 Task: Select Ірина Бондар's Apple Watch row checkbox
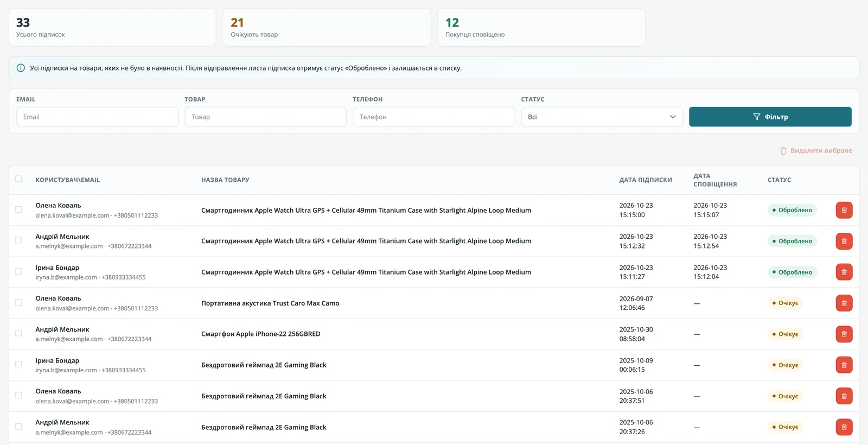coord(18,271)
